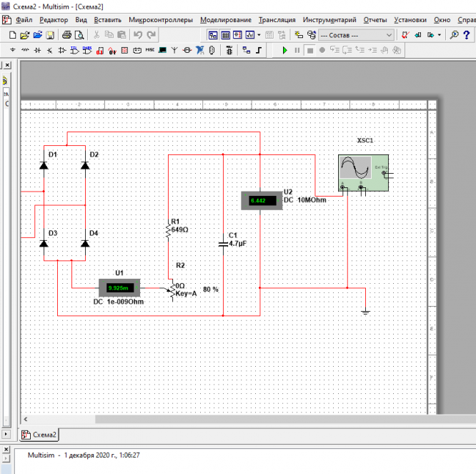Click the Save diskette icon

tap(49, 34)
